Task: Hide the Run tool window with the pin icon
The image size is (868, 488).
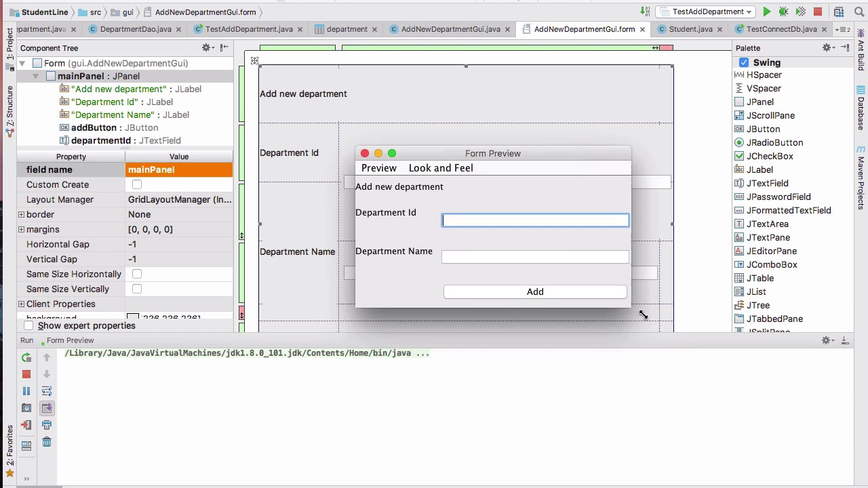Action: tap(845, 340)
